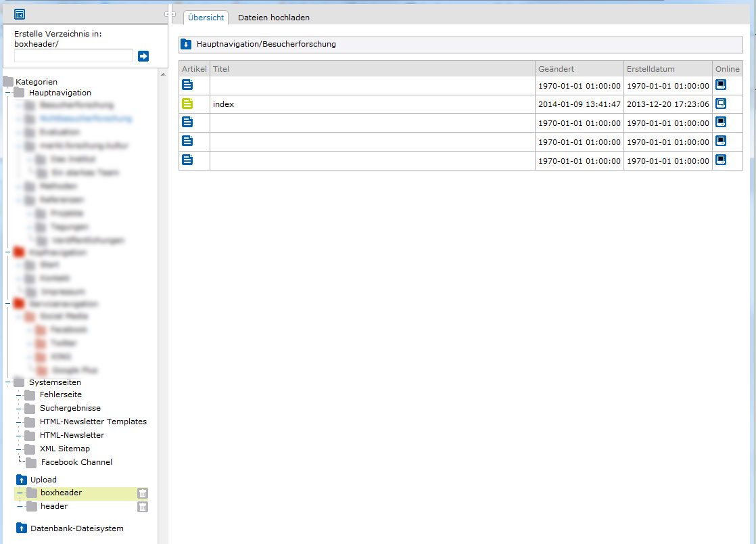Toggle online status of the index article
Image resolution: width=756 pixels, height=544 pixels.
(x=721, y=104)
